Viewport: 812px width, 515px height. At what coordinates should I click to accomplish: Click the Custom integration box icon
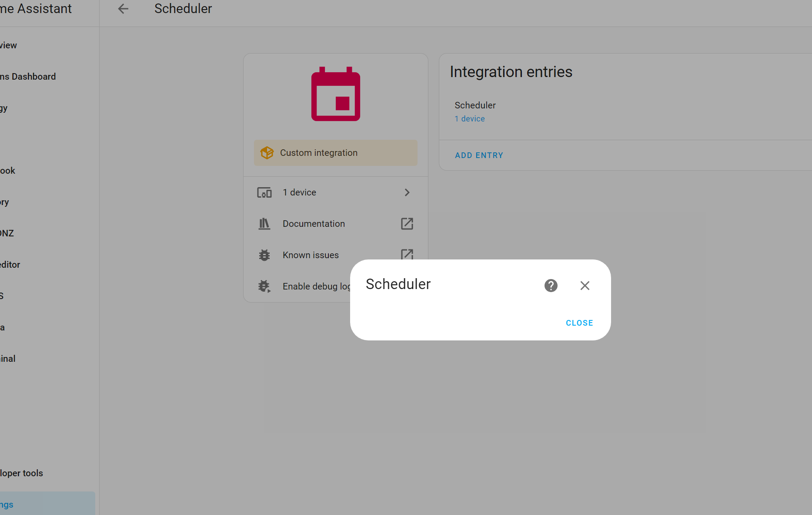[267, 153]
